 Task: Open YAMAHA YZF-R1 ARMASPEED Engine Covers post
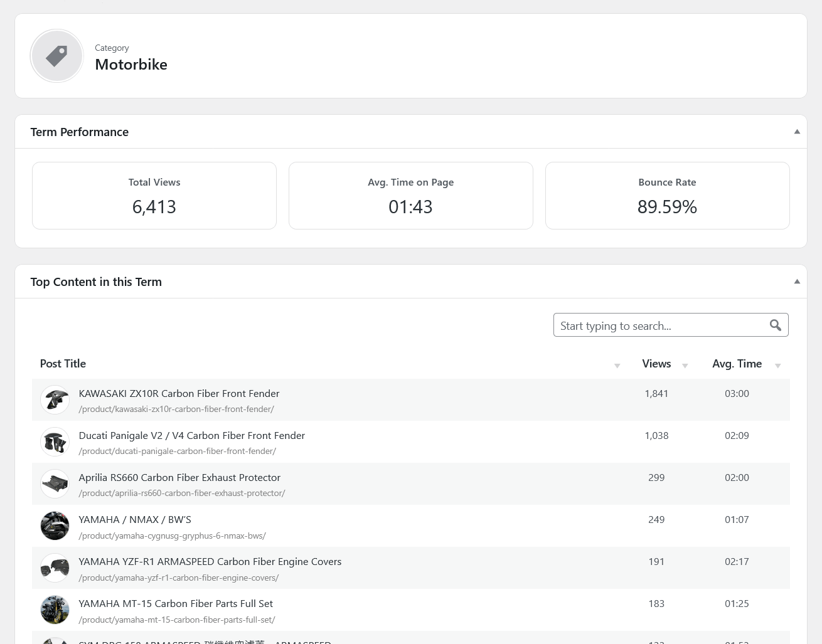point(210,561)
